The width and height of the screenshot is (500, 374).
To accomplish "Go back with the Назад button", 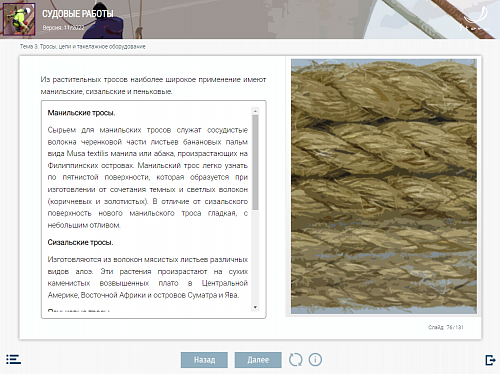I will [x=204, y=360].
